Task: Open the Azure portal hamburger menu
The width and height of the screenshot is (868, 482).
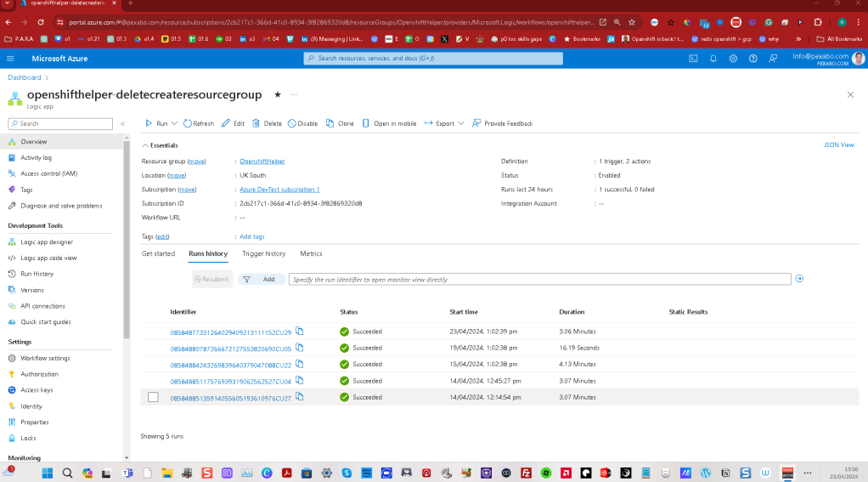Action: 10,58
